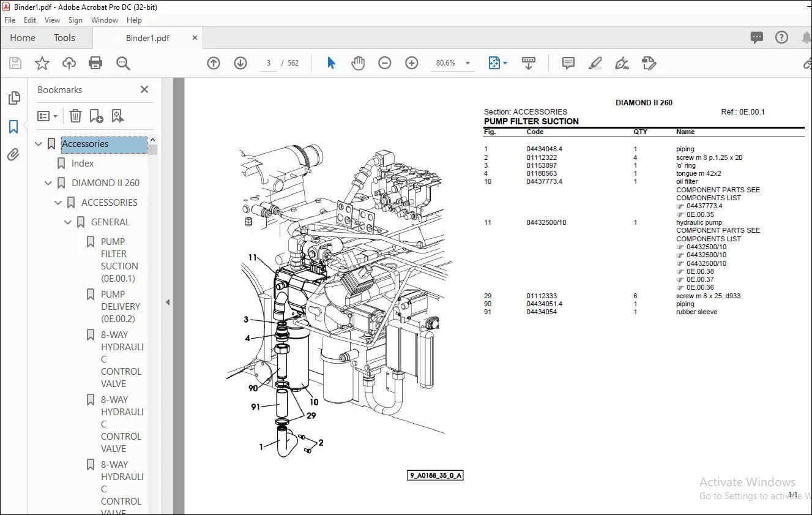
Task: Collapse the ACCESSORIES sub-bookmark chevron
Action: tap(59, 203)
